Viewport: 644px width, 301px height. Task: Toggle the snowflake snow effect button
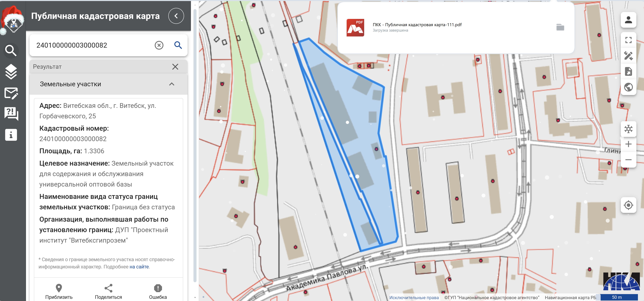[628, 129]
